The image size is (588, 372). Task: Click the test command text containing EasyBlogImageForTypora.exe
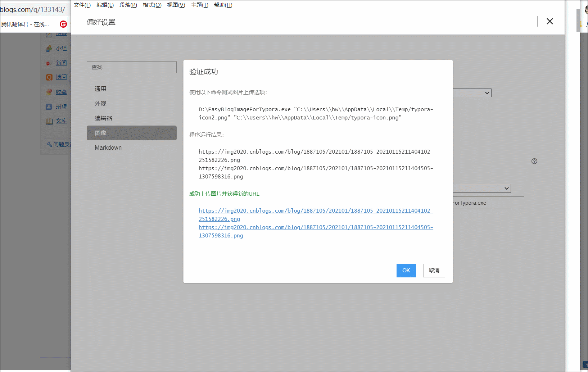click(316, 113)
